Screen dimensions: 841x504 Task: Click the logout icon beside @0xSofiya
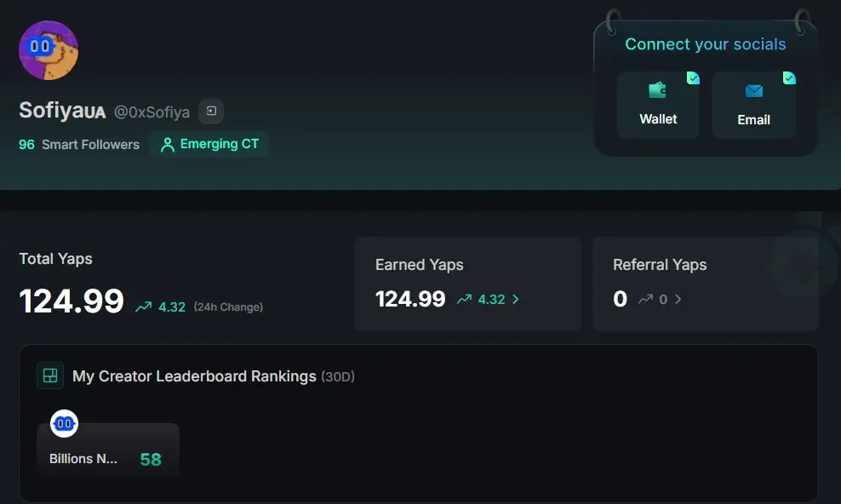[x=211, y=111]
